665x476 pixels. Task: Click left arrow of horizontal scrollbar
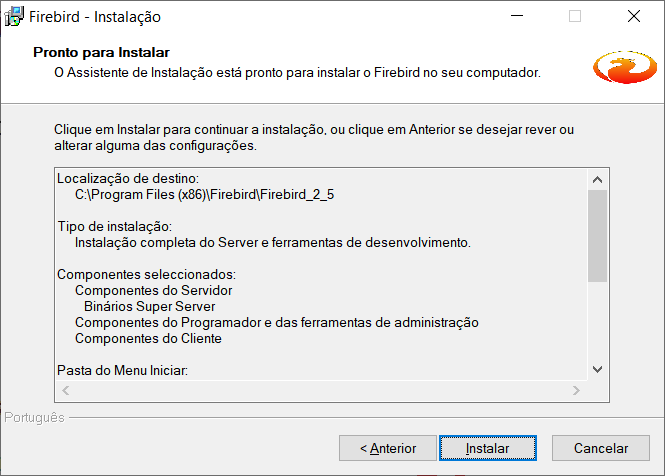[66, 390]
